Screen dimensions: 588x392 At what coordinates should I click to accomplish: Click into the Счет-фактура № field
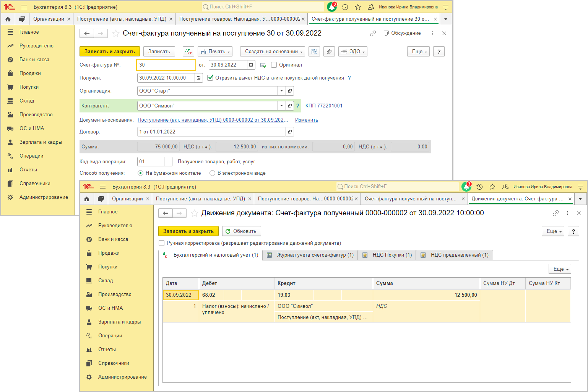[166, 65]
